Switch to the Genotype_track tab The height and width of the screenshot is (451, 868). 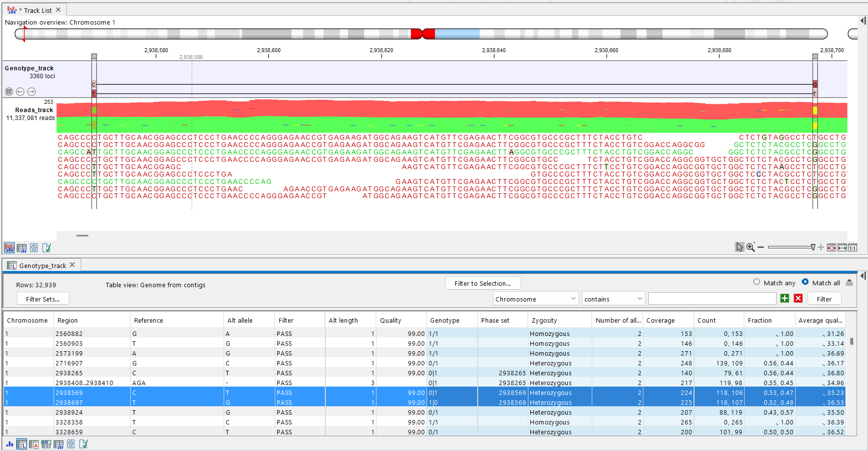[42, 266]
